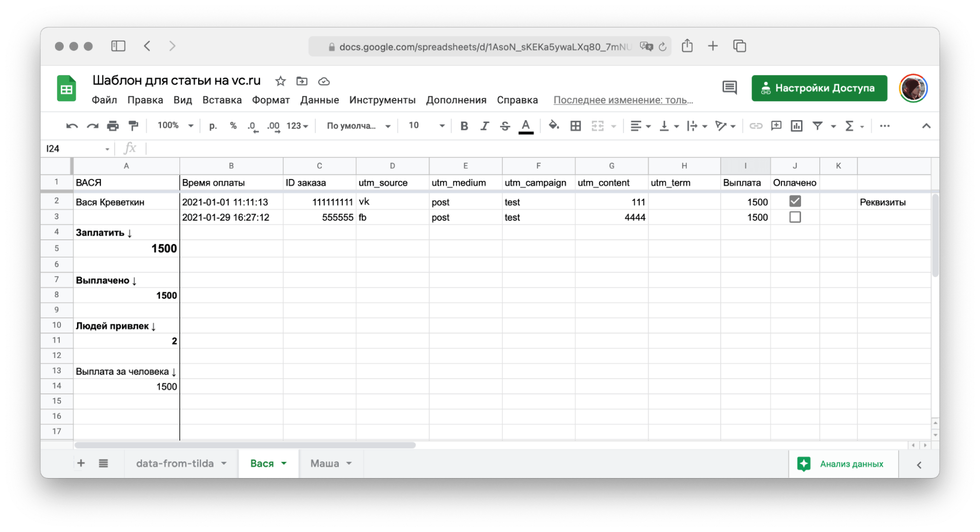Open the zoom 100% dropdown
Image resolution: width=980 pixels, height=532 pixels.
point(175,126)
